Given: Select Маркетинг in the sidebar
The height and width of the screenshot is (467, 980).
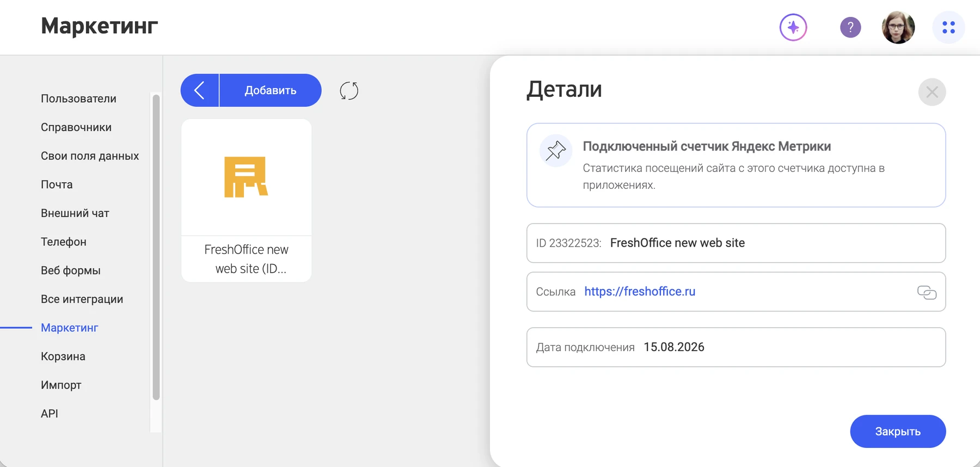Looking at the screenshot, I should point(70,328).
